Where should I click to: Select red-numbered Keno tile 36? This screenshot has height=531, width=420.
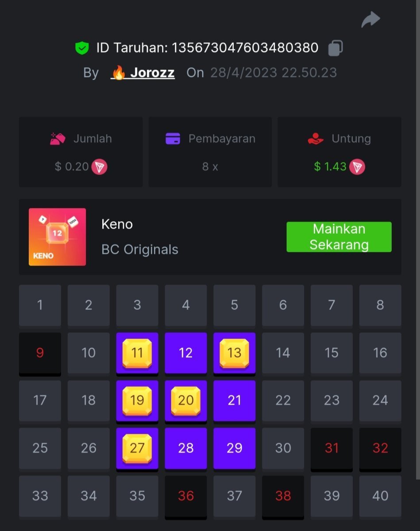click(186, 496)
